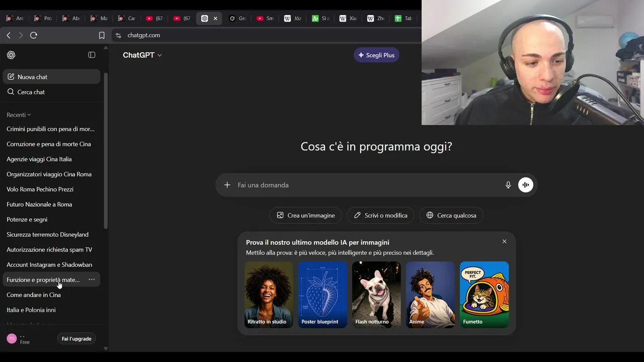Open chat 'Italia e Polonia inni'
644x362 pixels.
(x=51, y=310)
